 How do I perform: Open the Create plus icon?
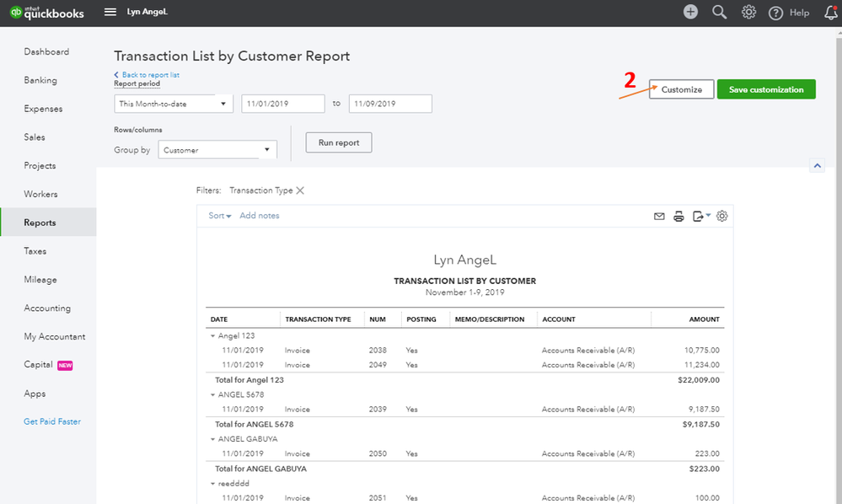point(690,12)
